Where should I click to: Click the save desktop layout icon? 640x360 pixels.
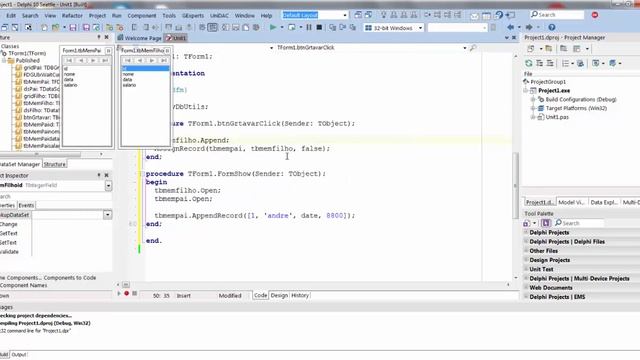coord(358,15)
